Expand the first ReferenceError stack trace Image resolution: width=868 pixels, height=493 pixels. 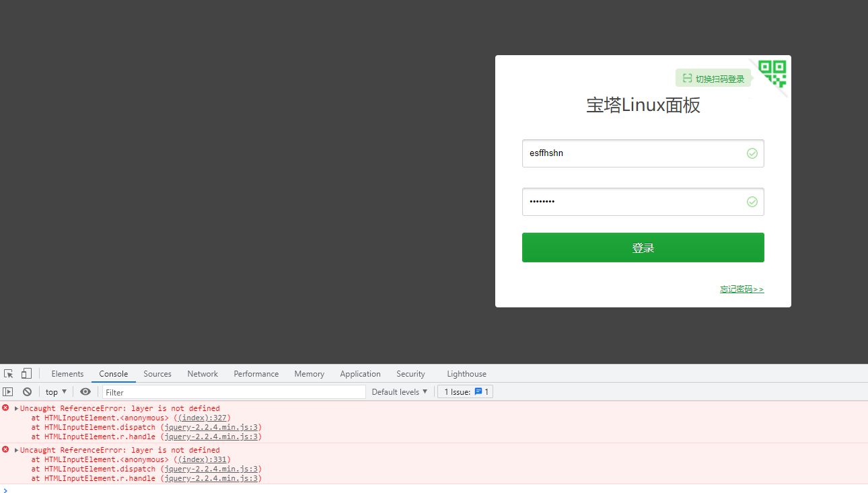click(16, 408)
